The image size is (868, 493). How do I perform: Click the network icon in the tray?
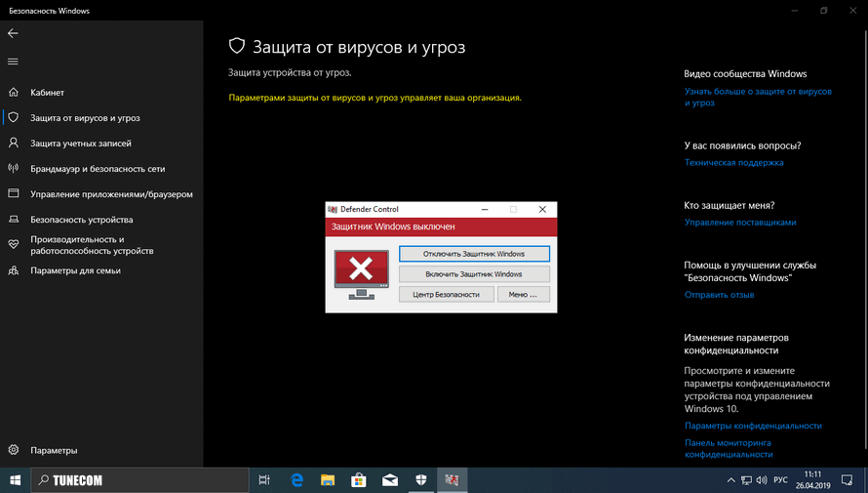click(x=746, y=480)
